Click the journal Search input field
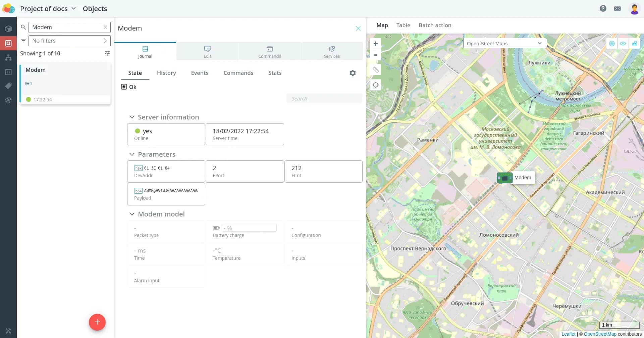The height and width of the screenshot is (338, 644). 324,99
